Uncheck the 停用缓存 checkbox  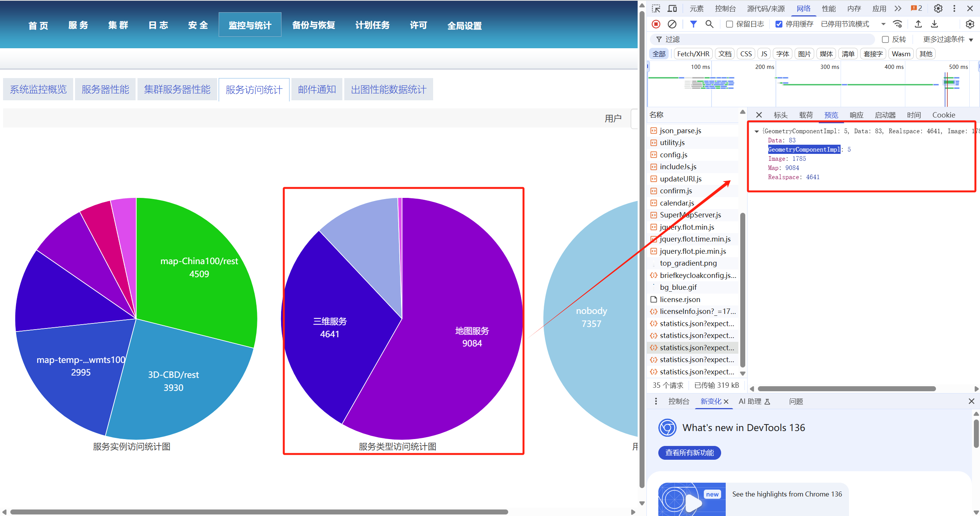[779, 24]
